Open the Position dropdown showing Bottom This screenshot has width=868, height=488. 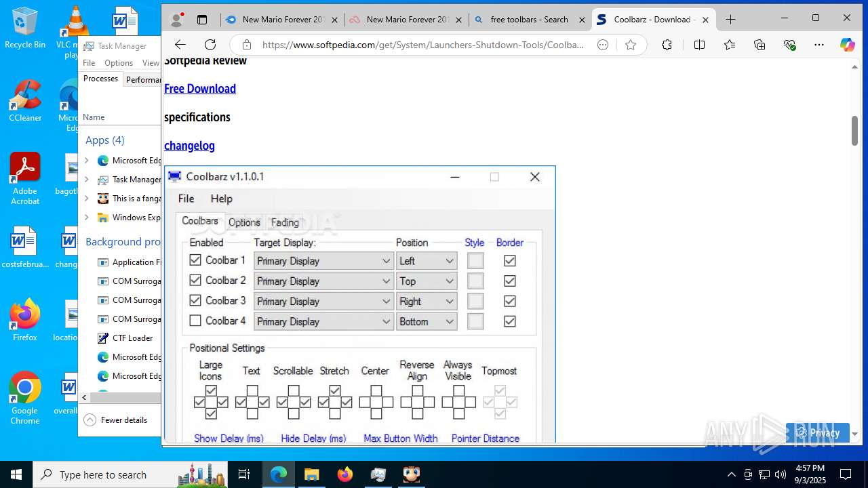coord(427,322)
